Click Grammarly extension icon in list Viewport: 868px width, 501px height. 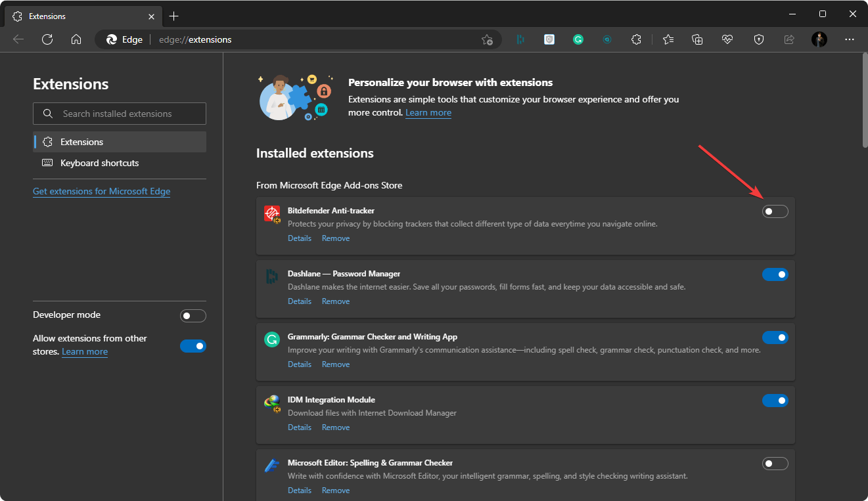tap(272, 339)
